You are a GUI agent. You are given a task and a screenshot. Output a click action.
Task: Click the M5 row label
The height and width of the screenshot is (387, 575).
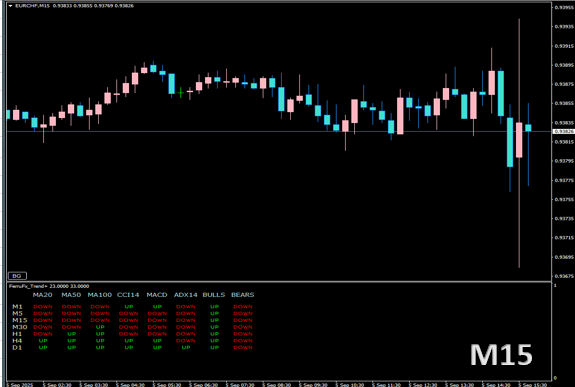[x=17, y=313]
